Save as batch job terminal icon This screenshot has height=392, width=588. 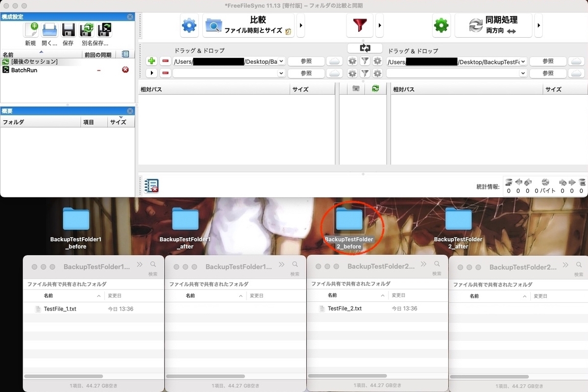(104, 30)
